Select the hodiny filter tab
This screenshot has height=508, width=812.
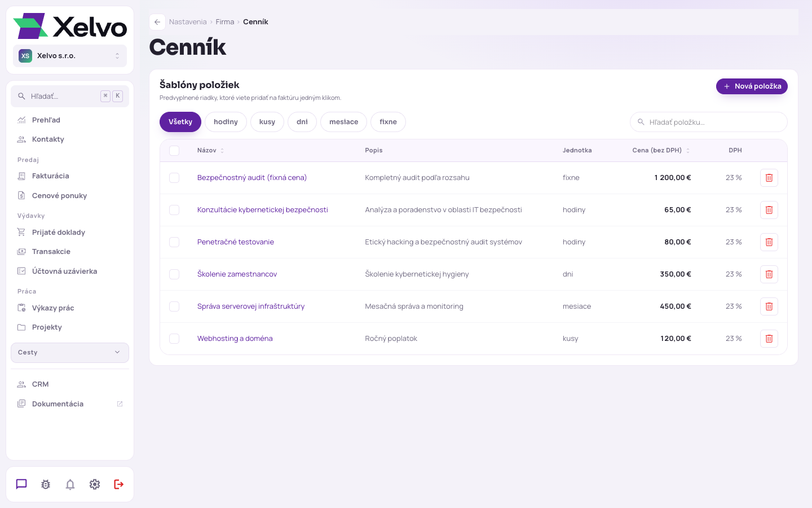[x=226, y=122]
